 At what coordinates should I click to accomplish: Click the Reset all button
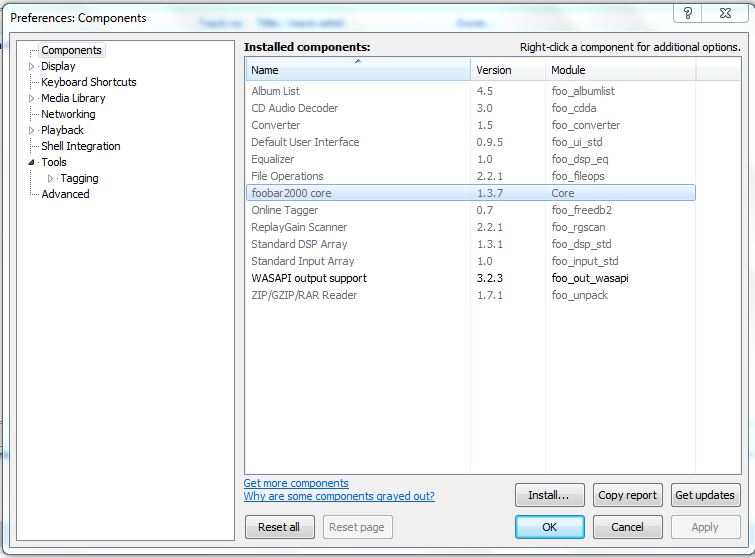(279, 527)
